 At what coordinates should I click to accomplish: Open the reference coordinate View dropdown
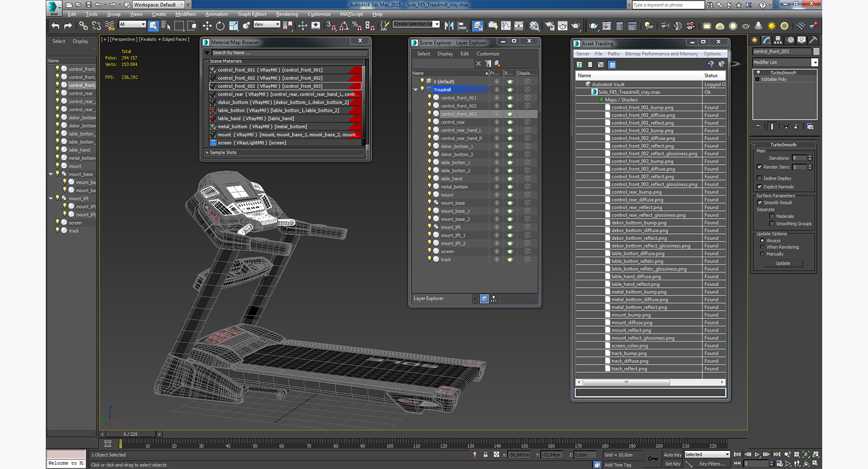267,24
